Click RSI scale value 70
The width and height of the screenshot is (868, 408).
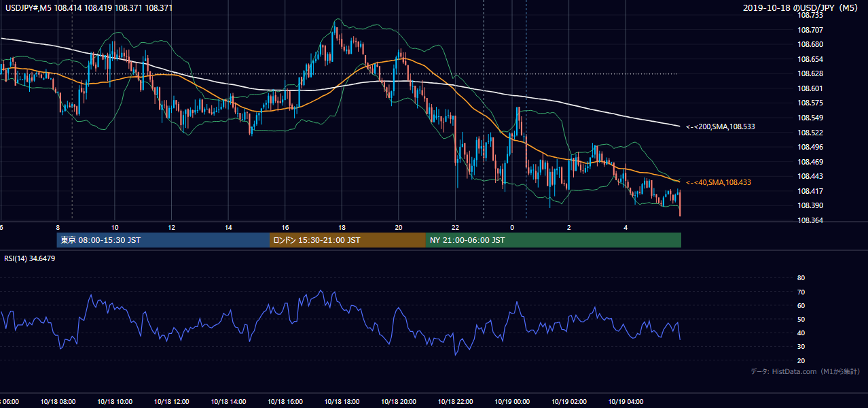[x=801, y=292]
